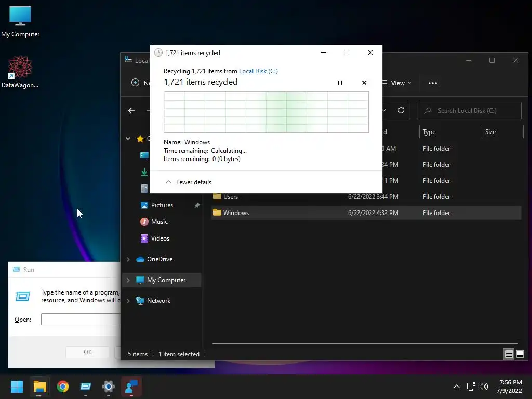Select the Users folder row
This screenshot has width=532, height=399.
[366, 197]
